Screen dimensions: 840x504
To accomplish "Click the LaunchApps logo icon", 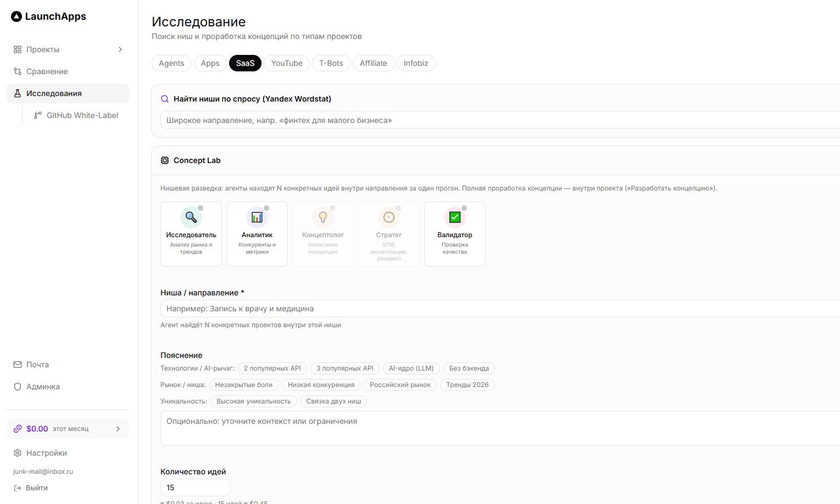I will coord(16,16).
